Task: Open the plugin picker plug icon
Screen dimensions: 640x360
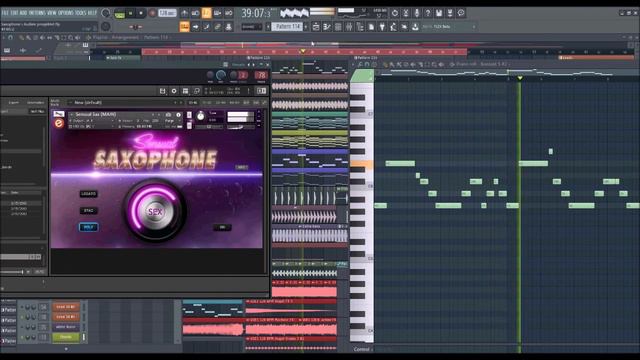Action: pos(382,27)
